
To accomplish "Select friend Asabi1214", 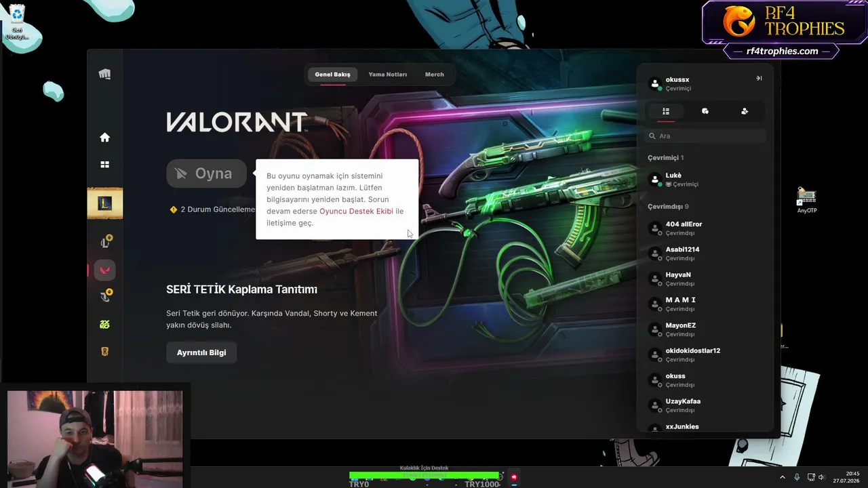I will tap(705, 253).
